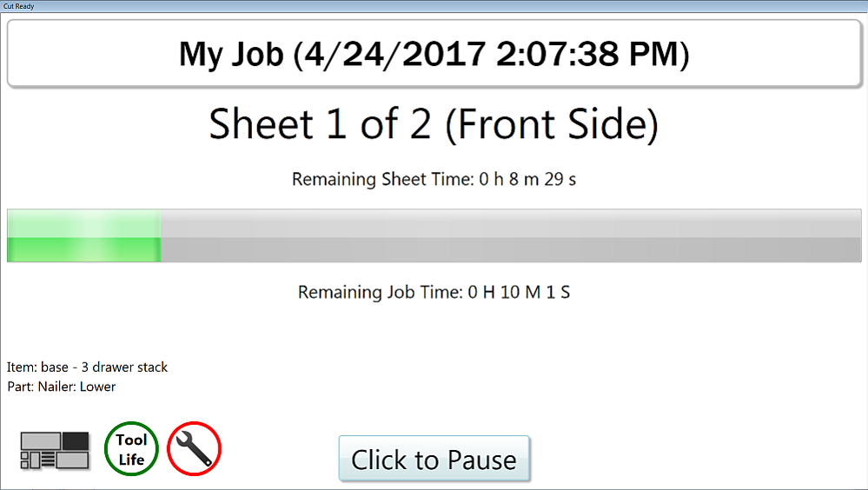Select the Item label text
The image size is (868, 490).
pyautogui.click(x=21, y=367)
